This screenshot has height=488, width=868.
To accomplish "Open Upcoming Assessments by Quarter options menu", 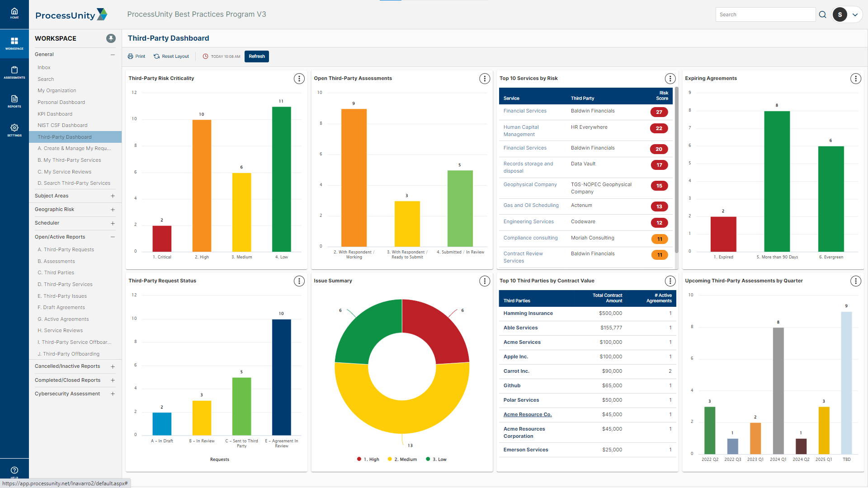I will pyautogui.click(x=856, y=281).
